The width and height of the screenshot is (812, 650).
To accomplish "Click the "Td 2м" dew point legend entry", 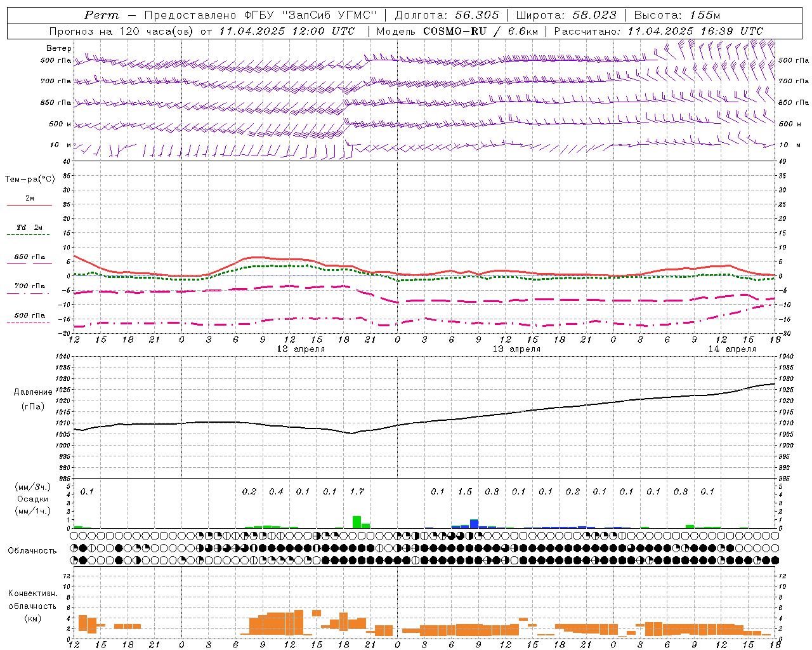I will pyautogui.click(x=30, y=227).
